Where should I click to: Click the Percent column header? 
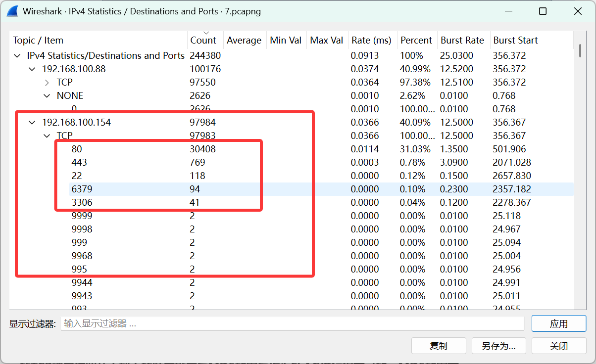(x=416, y=41)
